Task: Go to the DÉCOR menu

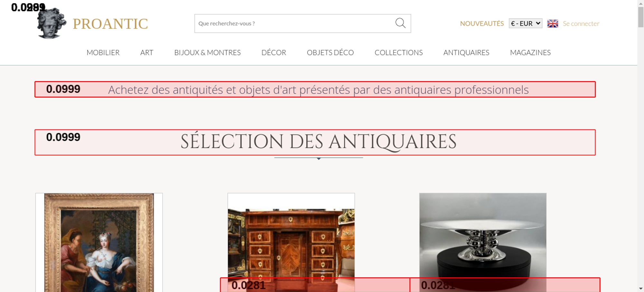Action: pyautogui.click(x=274, y=52)
